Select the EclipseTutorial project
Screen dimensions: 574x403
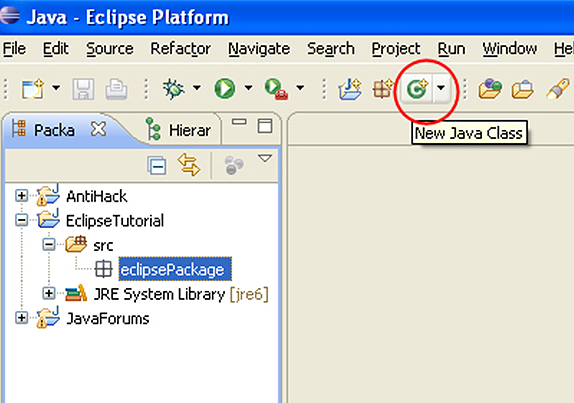click(115, 221)
